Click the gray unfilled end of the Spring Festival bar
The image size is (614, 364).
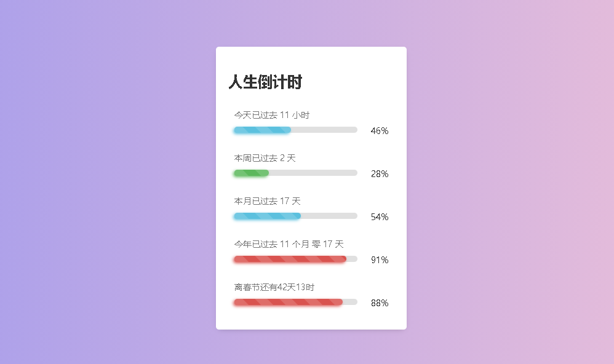350,302
